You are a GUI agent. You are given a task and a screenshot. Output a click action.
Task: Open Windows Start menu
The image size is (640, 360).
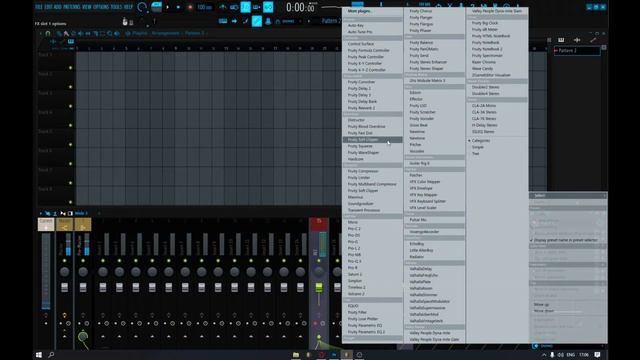tap(39, 355)
